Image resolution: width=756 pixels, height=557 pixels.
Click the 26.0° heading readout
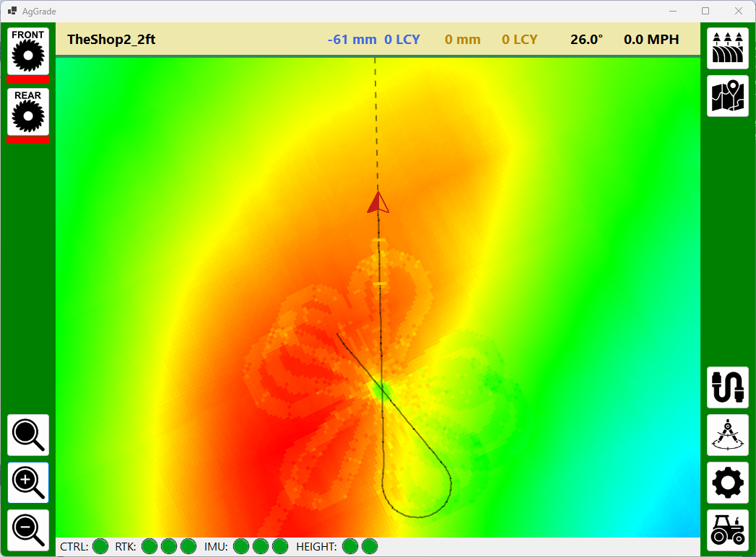pyautogui.click(x=586, y=40)
